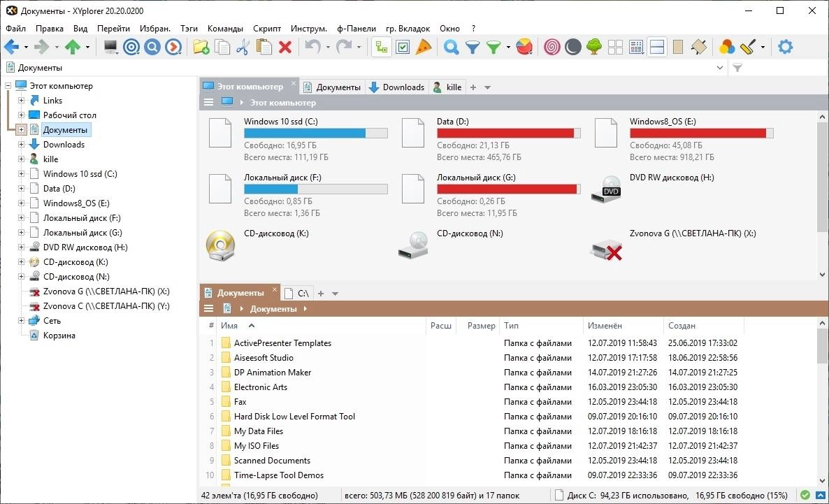Sort by the Размер column header
829x504 pixels.
click(x=481, y=326)
